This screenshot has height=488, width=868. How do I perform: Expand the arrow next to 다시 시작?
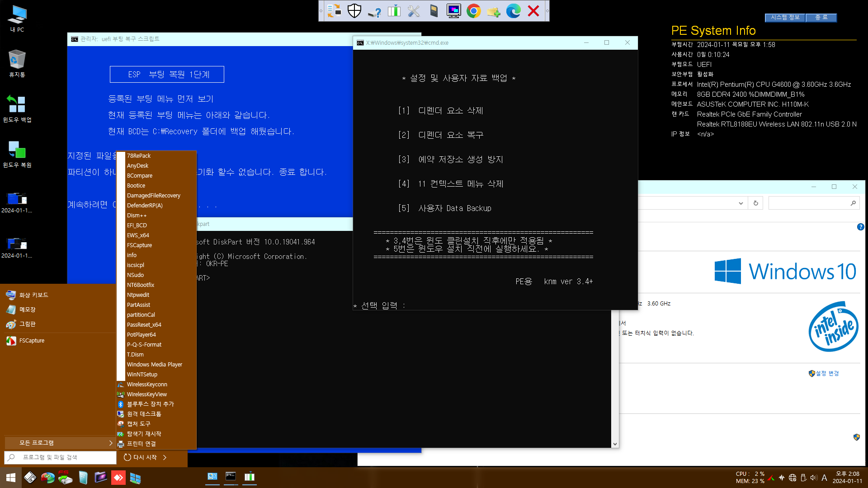165,457
